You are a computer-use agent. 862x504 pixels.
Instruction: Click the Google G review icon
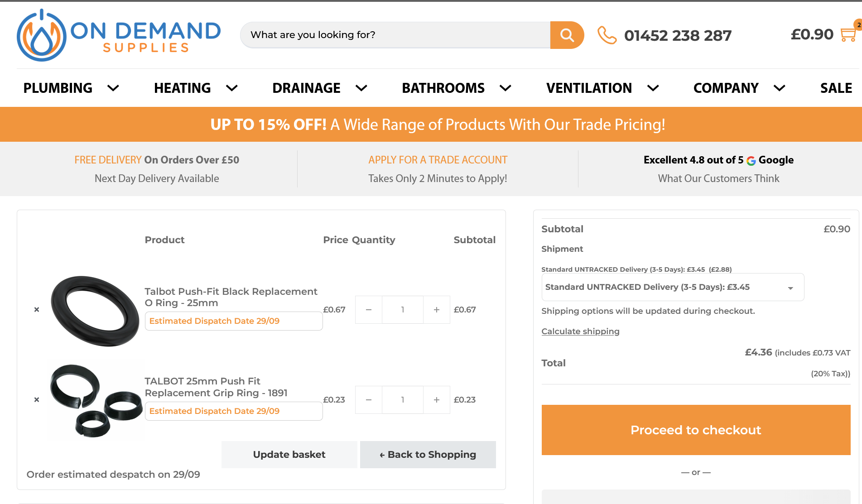click(x=751, y=160)
